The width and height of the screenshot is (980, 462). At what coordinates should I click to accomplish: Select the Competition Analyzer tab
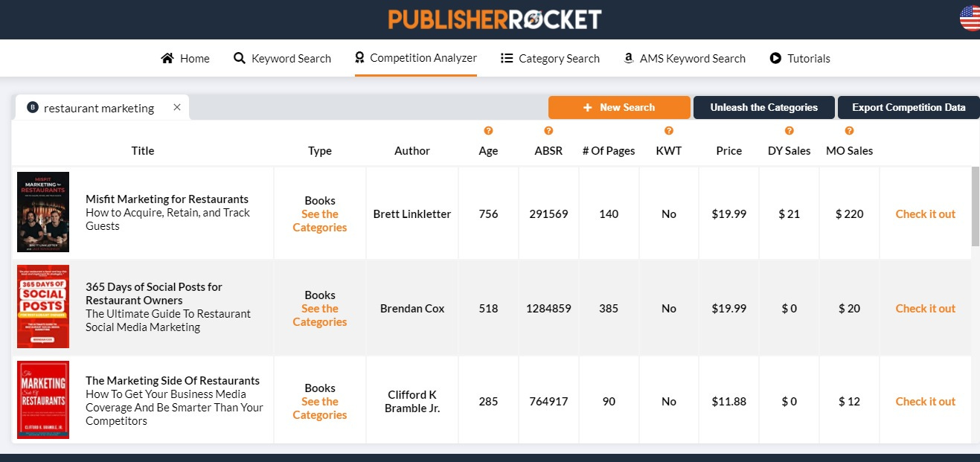point(416,58)
